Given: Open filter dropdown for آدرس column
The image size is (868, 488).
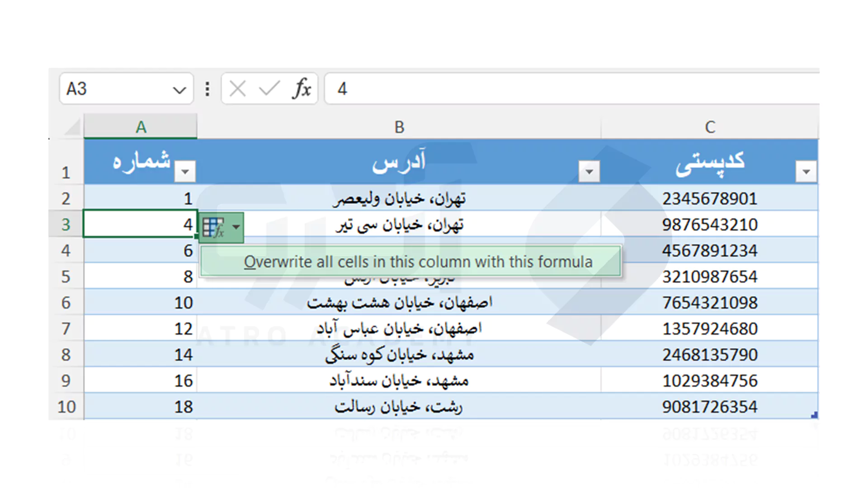Looking at the screenshot, I should click(x=589, y=172).
